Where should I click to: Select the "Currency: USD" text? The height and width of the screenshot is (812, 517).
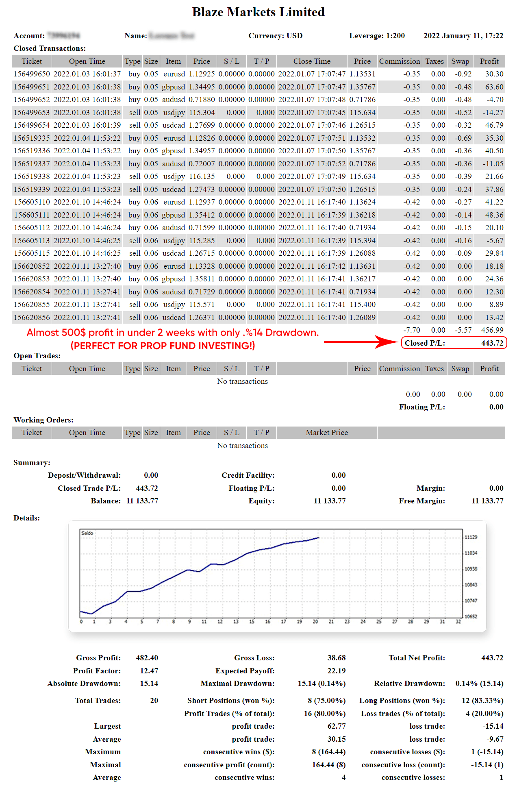click(276, 36)
